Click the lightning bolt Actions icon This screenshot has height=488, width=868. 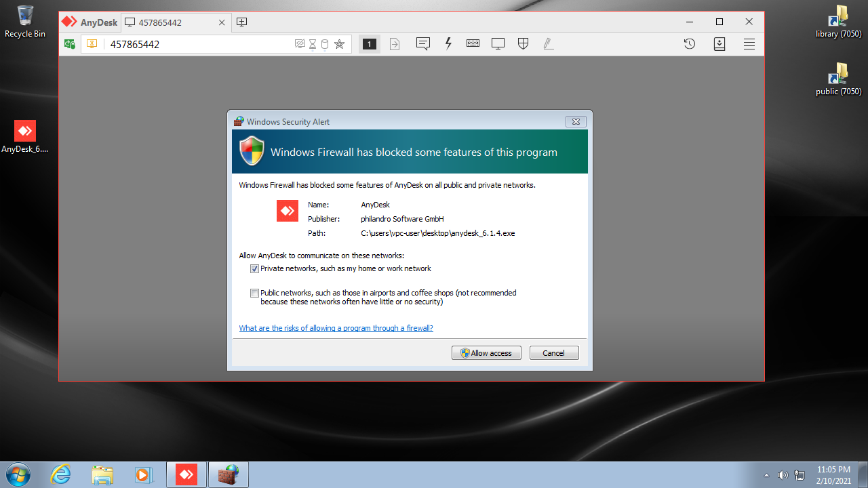(448, 44)
